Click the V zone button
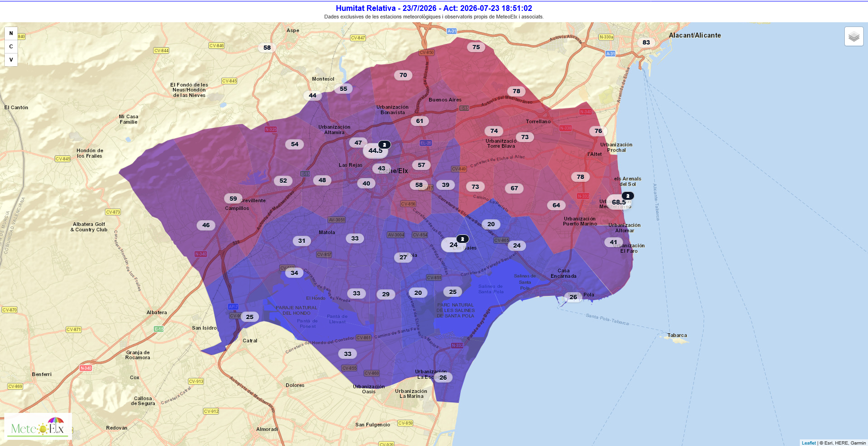This screenshot has width=868, height=446. coord(11,60)
